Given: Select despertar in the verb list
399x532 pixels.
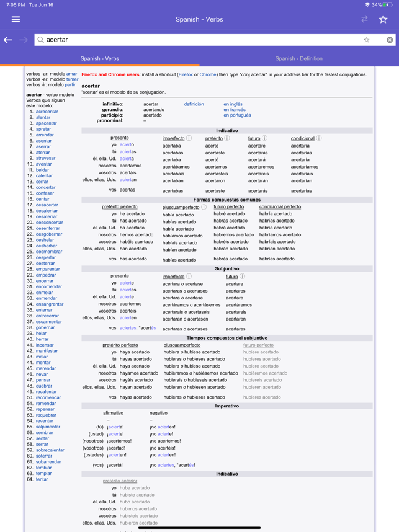Looking at the screenshot, I should click(x=46, y=257).
